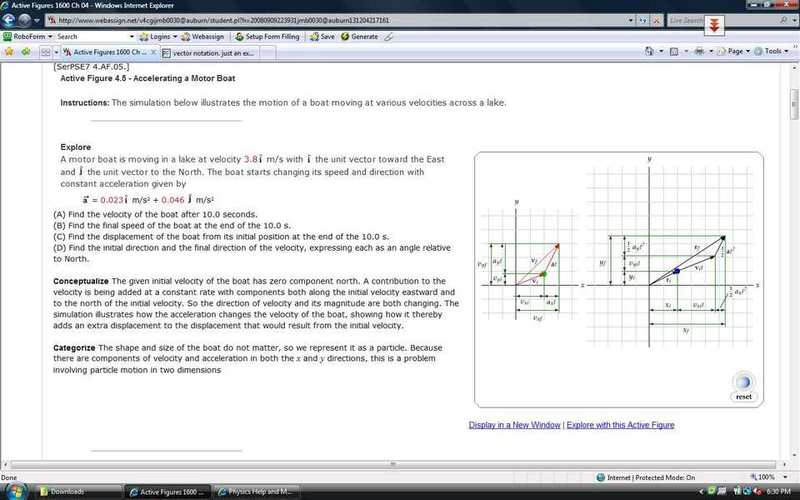This screenshot has height=500, width=800.
Task: Click the 6:30 PM taskbar clock
Action: [778, 492]
